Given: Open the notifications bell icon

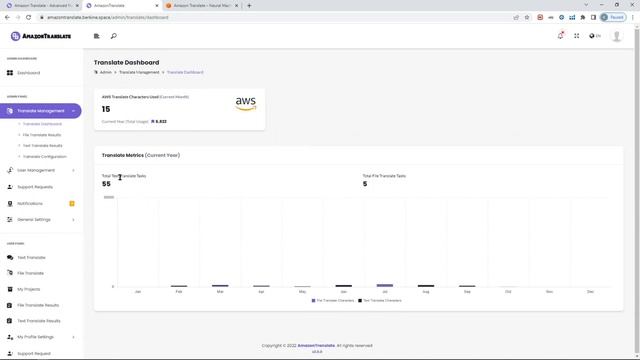Looking at the screenshot, I should 560,36.
